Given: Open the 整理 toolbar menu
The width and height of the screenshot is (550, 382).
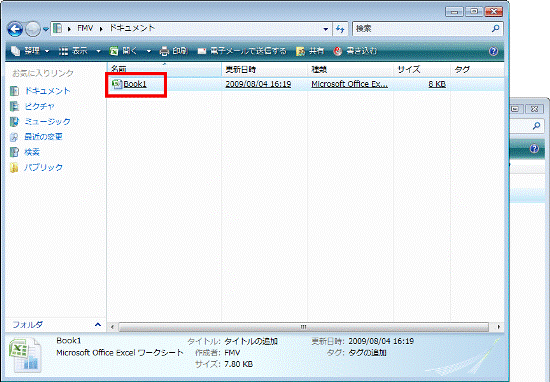Looking at the screenshot, I should 30,52.
